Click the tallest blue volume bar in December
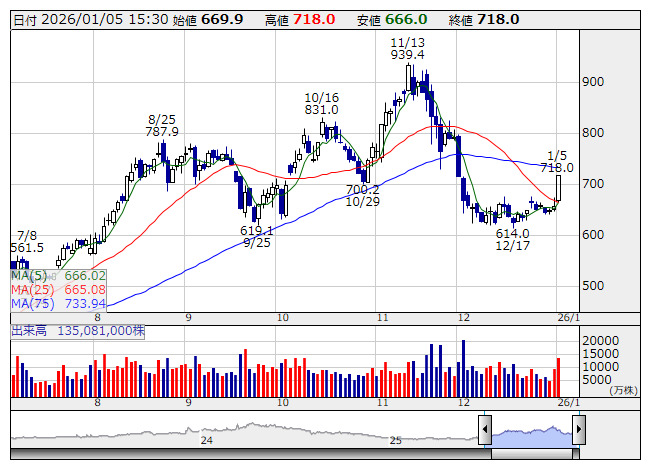Screen dimensions: 653x470 click(x=464, y=368)
